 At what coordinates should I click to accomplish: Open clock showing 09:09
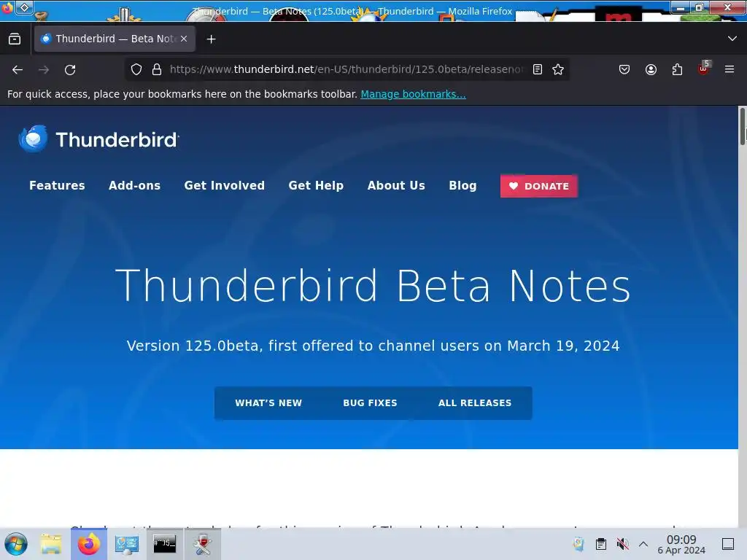(x=681, y=544)
